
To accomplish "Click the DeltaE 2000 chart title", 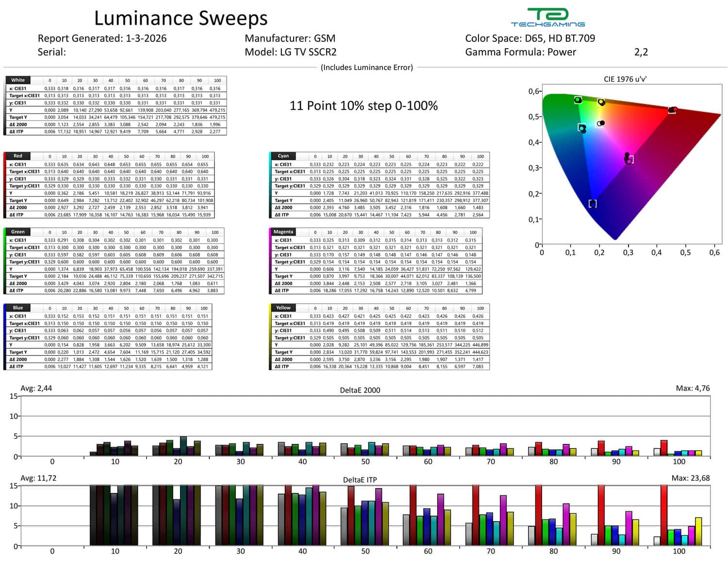I will click(x=360, y=390).
